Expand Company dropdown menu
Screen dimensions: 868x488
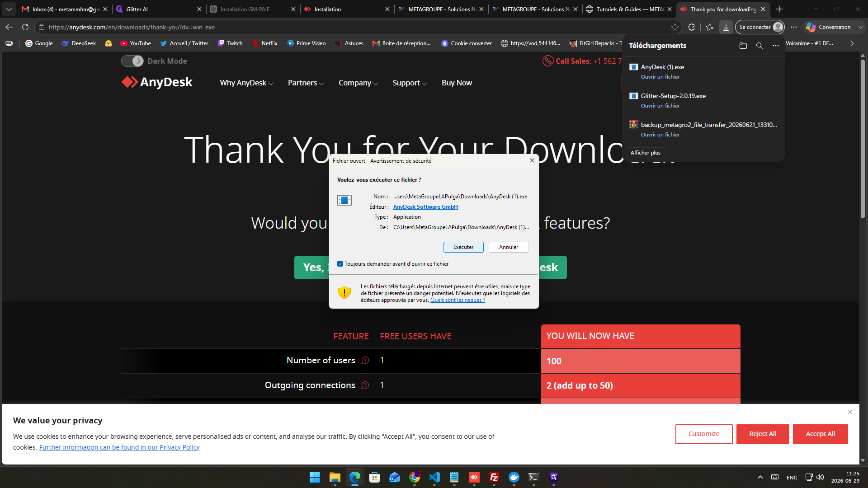358,83
